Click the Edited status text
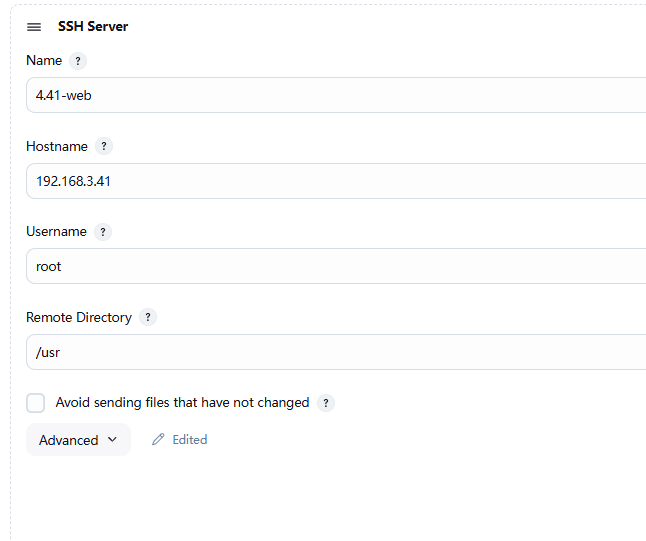The height and width of the screenshot is (541, 646). 190,440
